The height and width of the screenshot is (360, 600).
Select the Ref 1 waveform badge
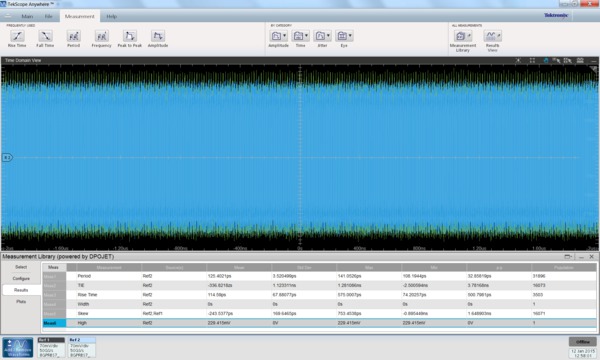(x=51, y=347)
